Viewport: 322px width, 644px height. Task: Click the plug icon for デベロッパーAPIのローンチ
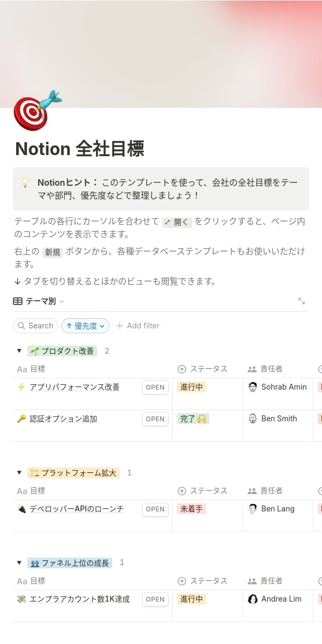(x=21, y=509)
